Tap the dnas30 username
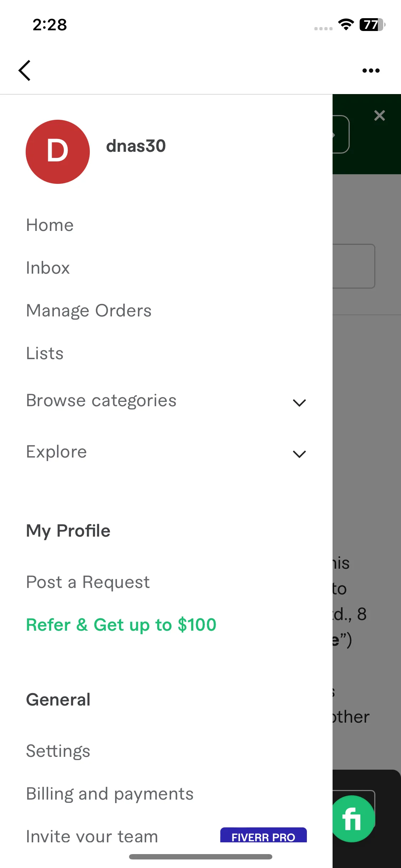Screen dimensions: 401x868 (136, 146)
